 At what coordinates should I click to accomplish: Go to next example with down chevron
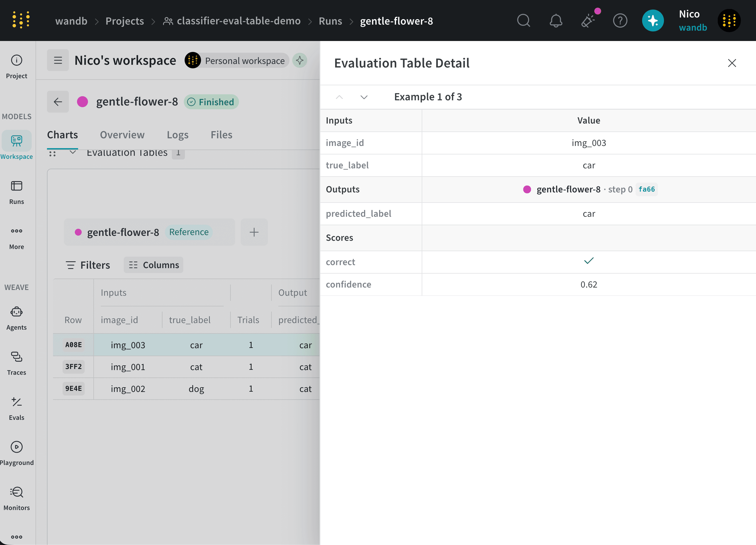364,97
